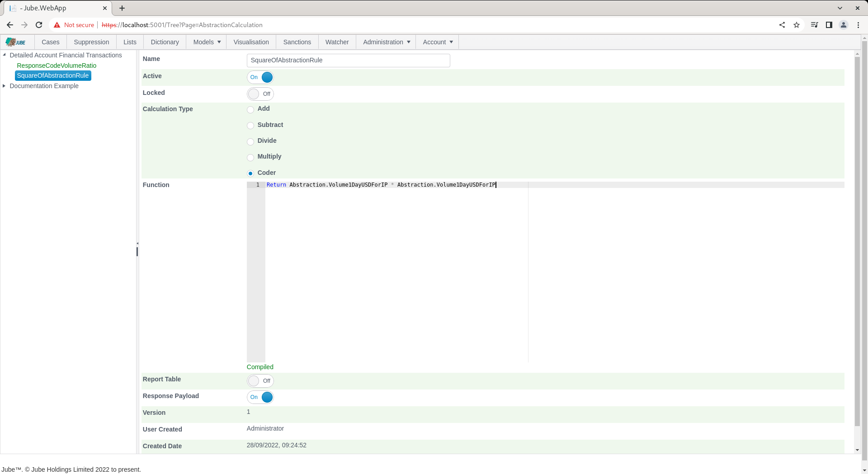Open the Cases menu
Image resolution: width=868 pixels, height=474 pixels.
51,42
